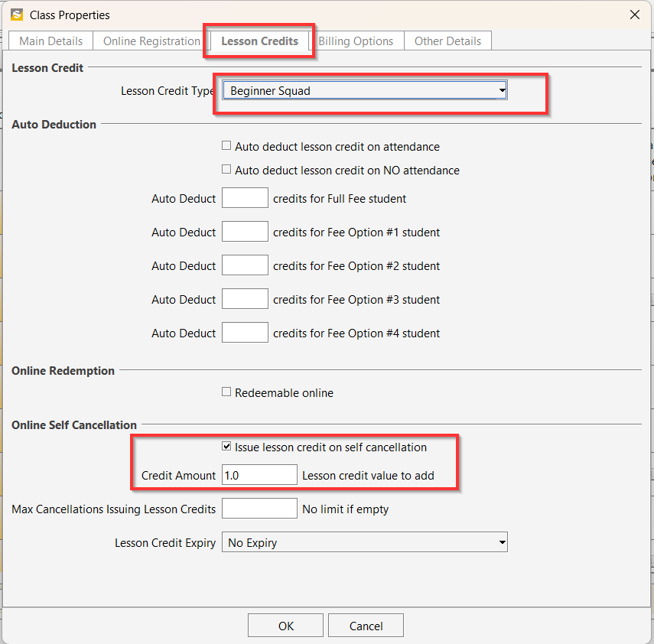
Task: Close the Class Properties dialog
Action: tap(634, 15)
